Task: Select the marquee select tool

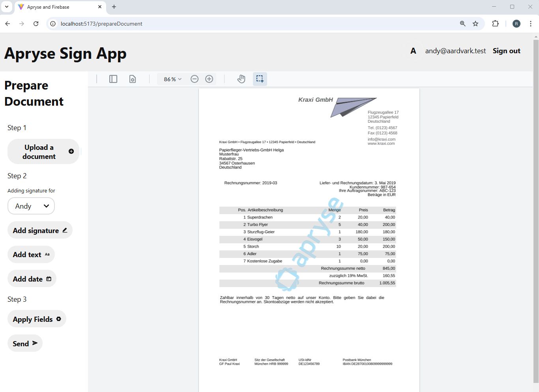Action: (260, 79)
